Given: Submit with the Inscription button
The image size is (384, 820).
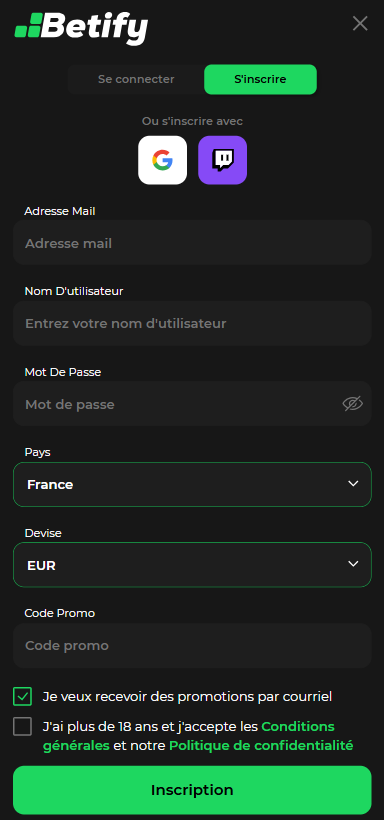Looking at the screenshot, I should tap(192, 790).
